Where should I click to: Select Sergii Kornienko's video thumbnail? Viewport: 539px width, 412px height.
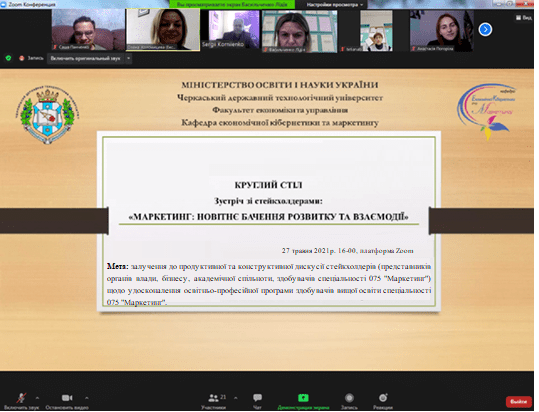coord(230,29)
